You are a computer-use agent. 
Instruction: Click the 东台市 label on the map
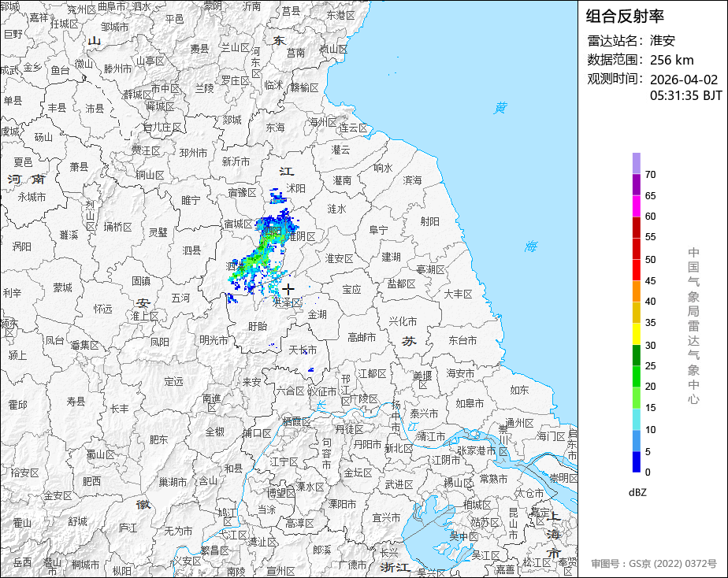[462, 340]
